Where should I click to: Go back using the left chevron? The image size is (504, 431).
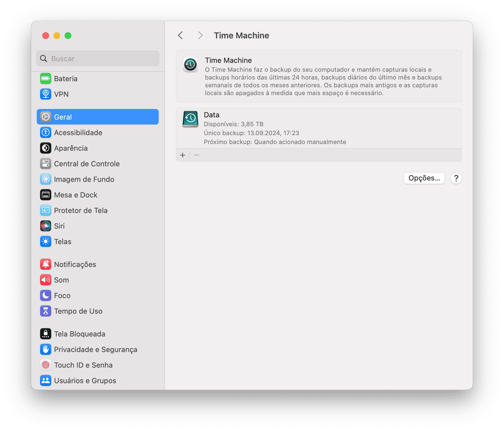[180, 36]
